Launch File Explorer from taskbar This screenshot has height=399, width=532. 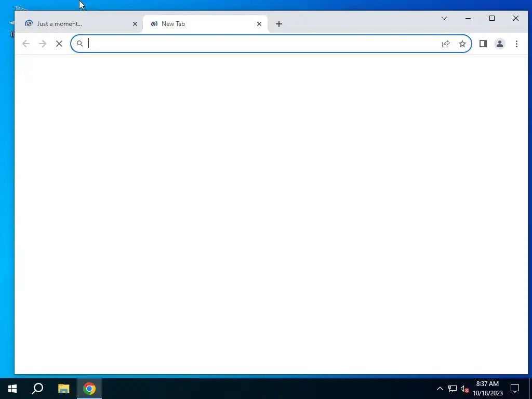click(63, 389)
